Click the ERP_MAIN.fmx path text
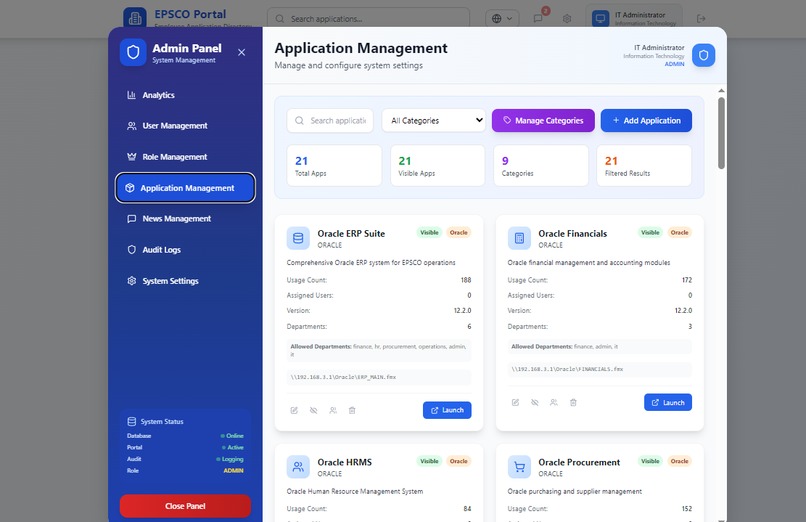Image resolution: width=806 pixels, height=522 pixels. [x=343, y=377]
